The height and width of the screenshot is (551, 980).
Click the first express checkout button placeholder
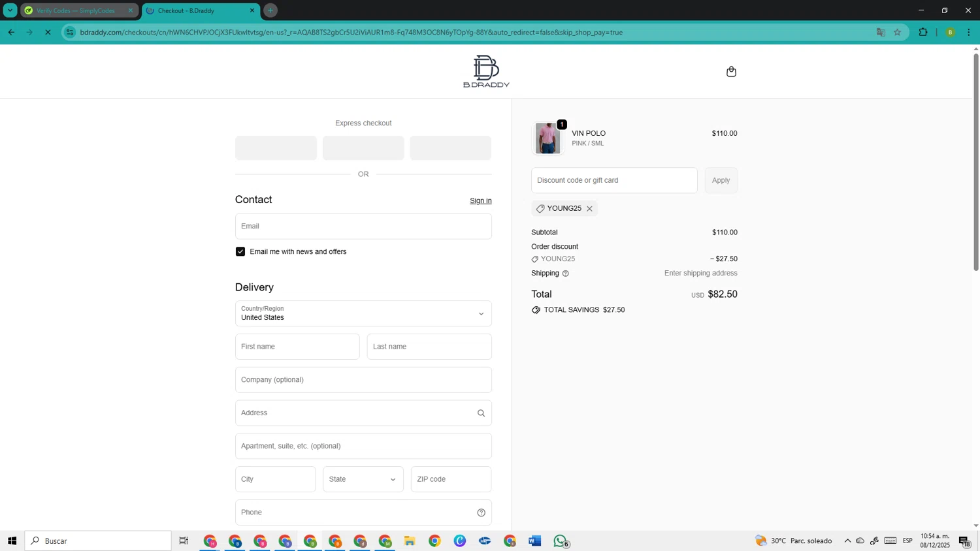[276, 148]
